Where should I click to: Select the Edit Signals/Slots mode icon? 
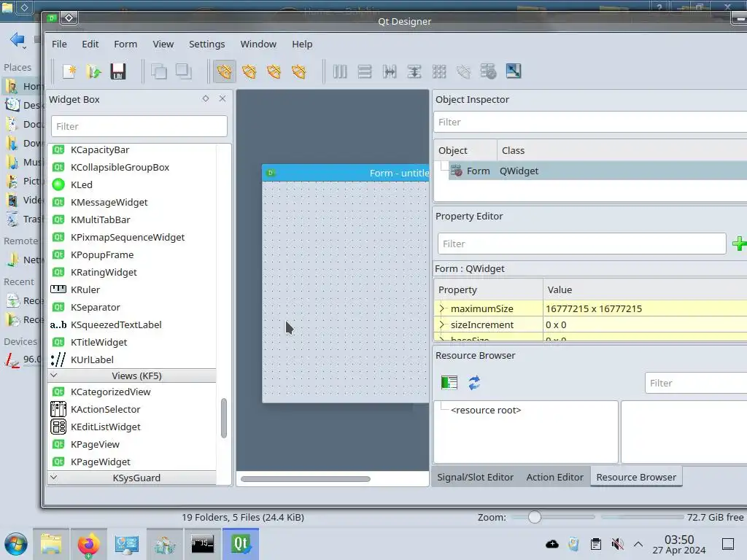click(x=249, y=72)
